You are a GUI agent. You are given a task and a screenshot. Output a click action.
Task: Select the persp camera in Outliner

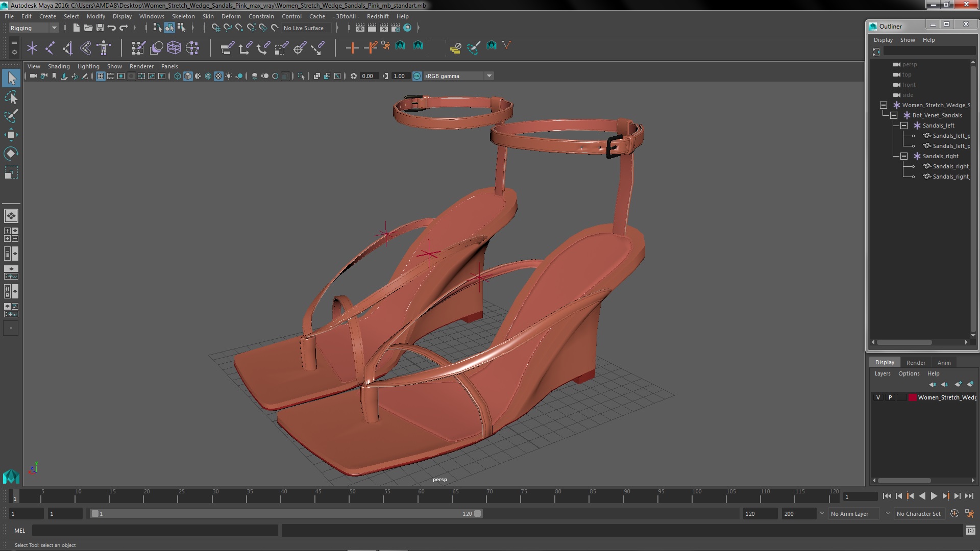click(x=909, y=64)
